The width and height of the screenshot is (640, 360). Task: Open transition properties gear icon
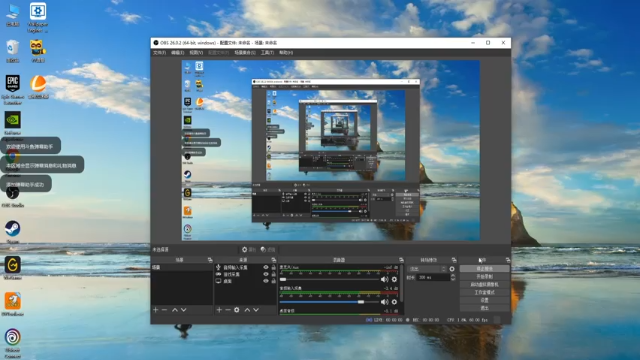(x=452, y=269)
